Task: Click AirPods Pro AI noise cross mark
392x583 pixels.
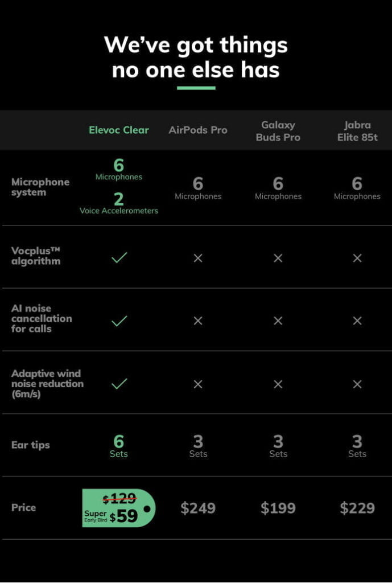Action: [198, 321]
